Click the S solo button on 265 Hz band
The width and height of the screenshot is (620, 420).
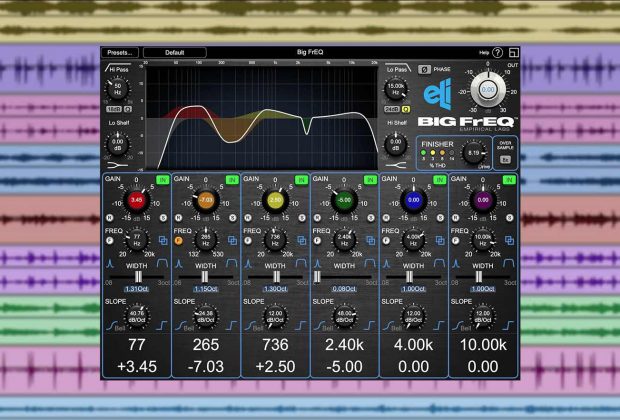232,218
